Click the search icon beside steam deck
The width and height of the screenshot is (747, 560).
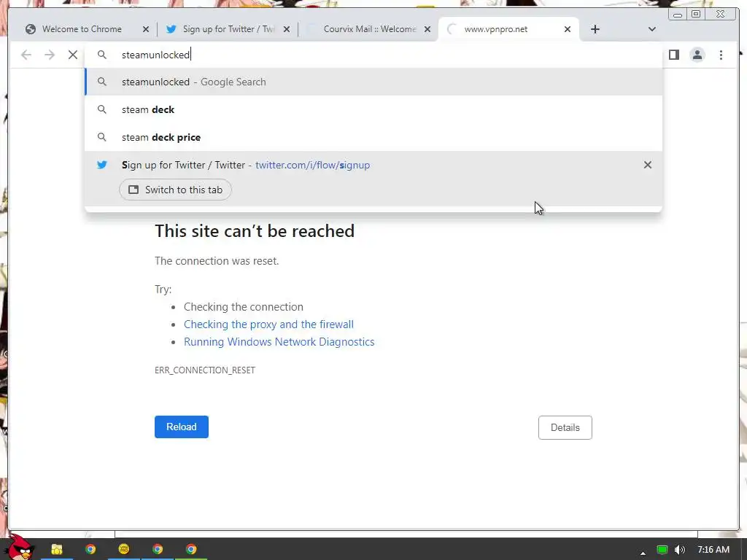(x=102, y=109)
